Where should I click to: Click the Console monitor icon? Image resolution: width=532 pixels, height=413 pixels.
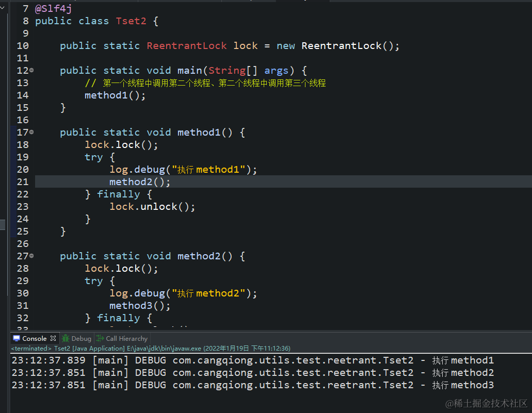[x=17, y=338]
